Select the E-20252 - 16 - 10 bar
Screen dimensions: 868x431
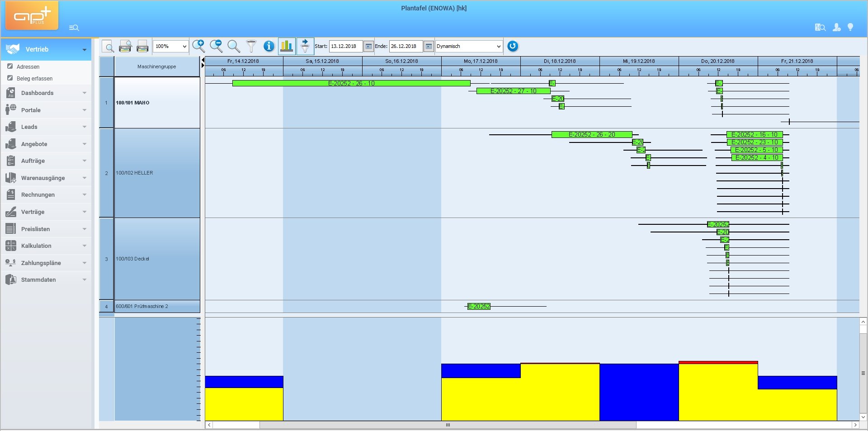[x=755, y=134]
